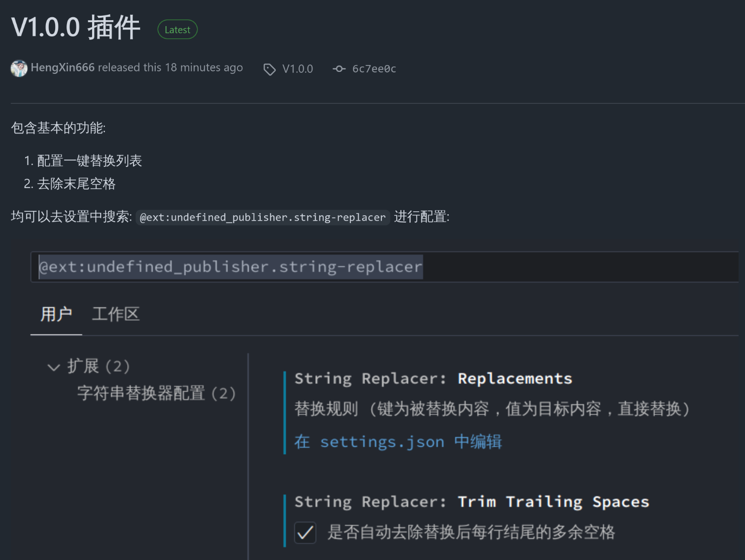Viewport: 745px width, 560px height.
Task: Click the commit icon before 6c7ee0c
Action: coord(339,69)
